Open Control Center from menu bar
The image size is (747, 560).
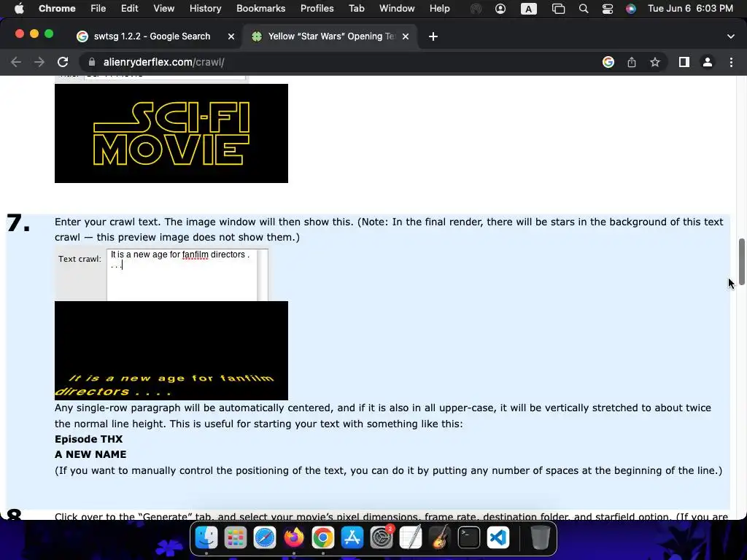click(x=608, y=9)
